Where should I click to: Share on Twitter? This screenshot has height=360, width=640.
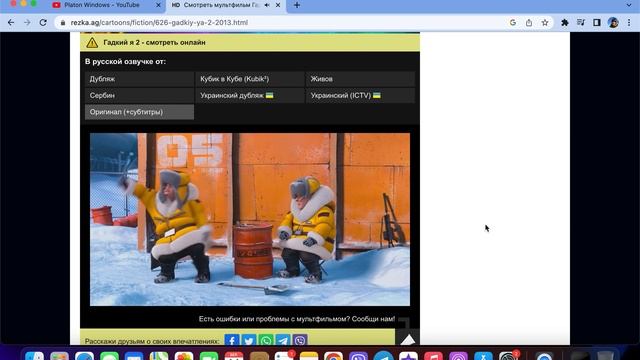pos(249,341)
